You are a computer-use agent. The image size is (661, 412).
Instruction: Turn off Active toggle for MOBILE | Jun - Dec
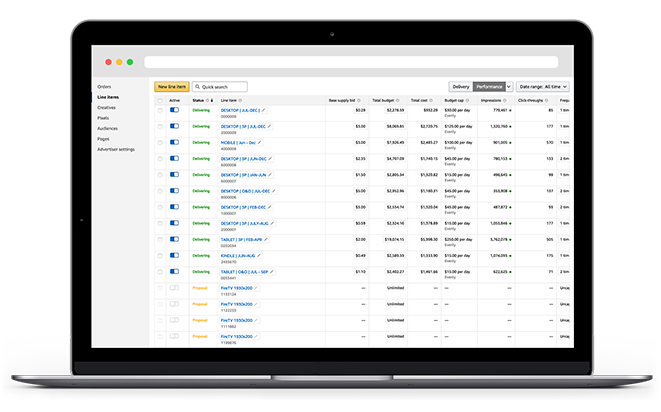pos(174,142)
